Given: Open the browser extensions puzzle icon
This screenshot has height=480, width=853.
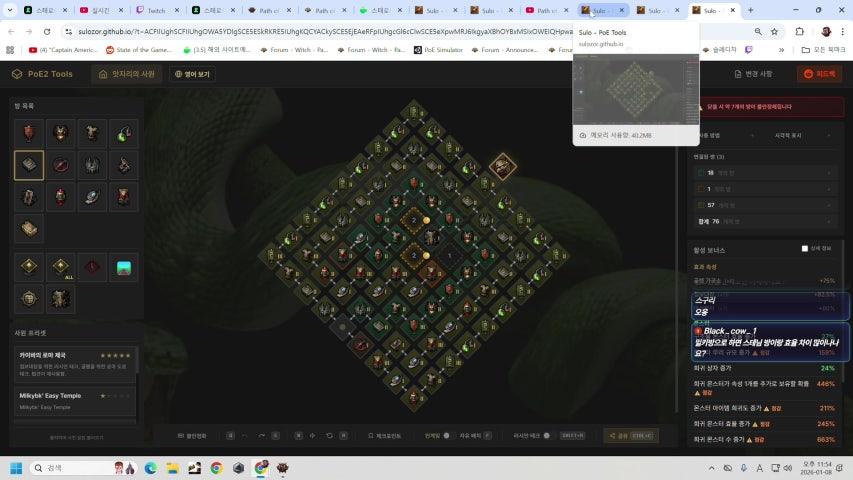Looking at the screenshot, I should pos(799,32).
